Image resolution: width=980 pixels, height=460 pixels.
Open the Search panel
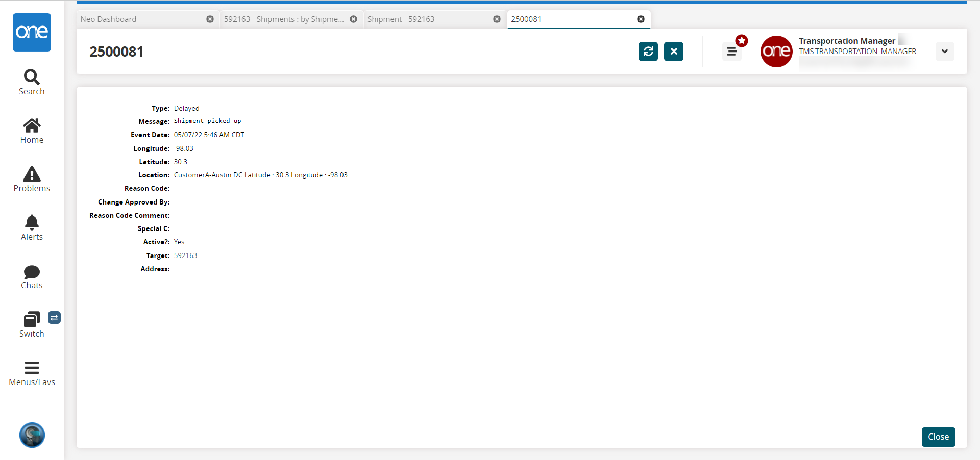tap(32, 82)
